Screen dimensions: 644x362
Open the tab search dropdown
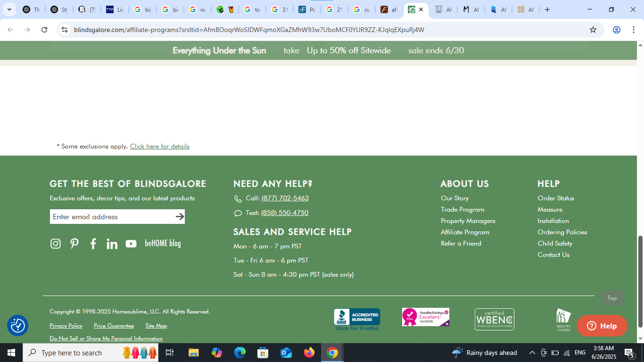9,9
